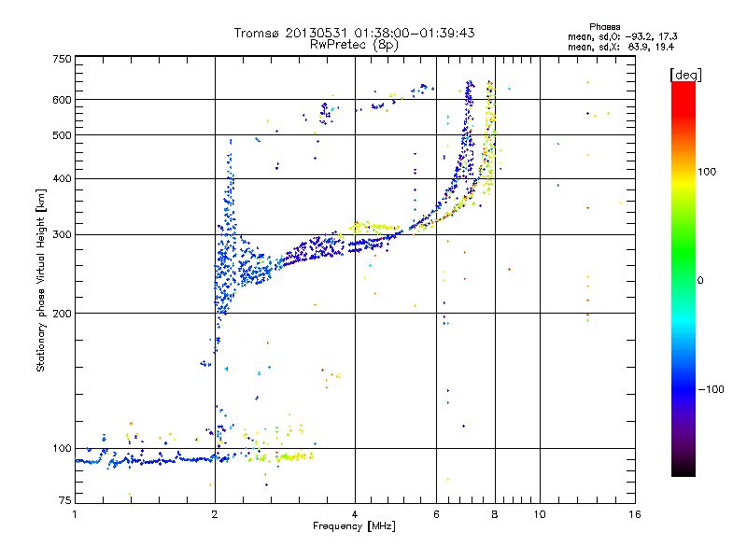Click the y-axis label '400'
Viewport: 747px width, 560px height.
pos(62,179)
